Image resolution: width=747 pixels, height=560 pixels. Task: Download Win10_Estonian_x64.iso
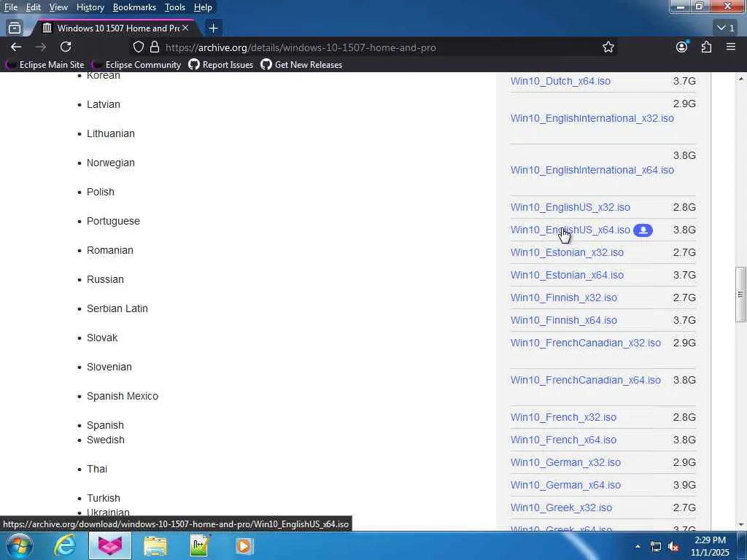click(567, 275)
